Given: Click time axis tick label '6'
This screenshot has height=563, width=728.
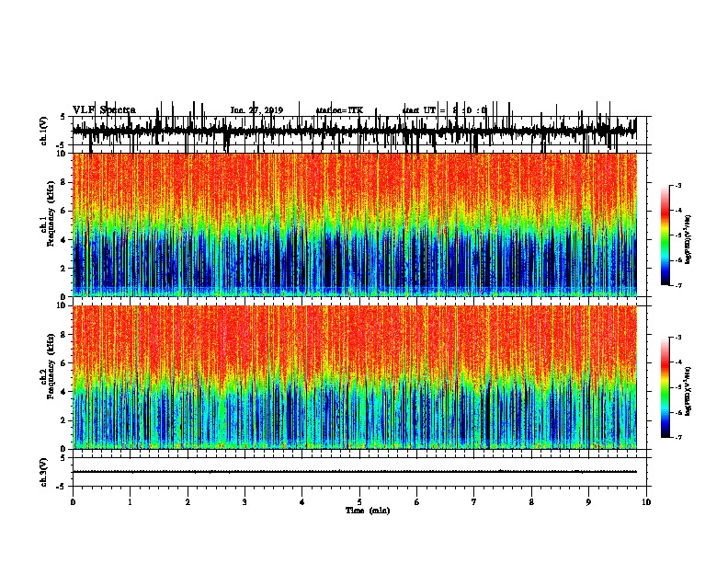Looking at the screenshot, I should click(x=417, y=502).
